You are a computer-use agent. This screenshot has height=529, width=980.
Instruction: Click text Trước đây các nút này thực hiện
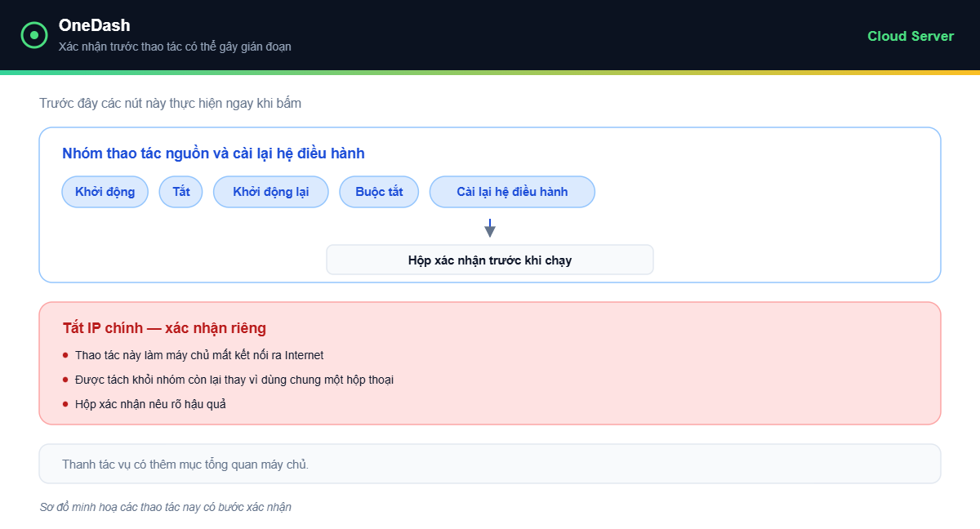(x=171, y=104)
